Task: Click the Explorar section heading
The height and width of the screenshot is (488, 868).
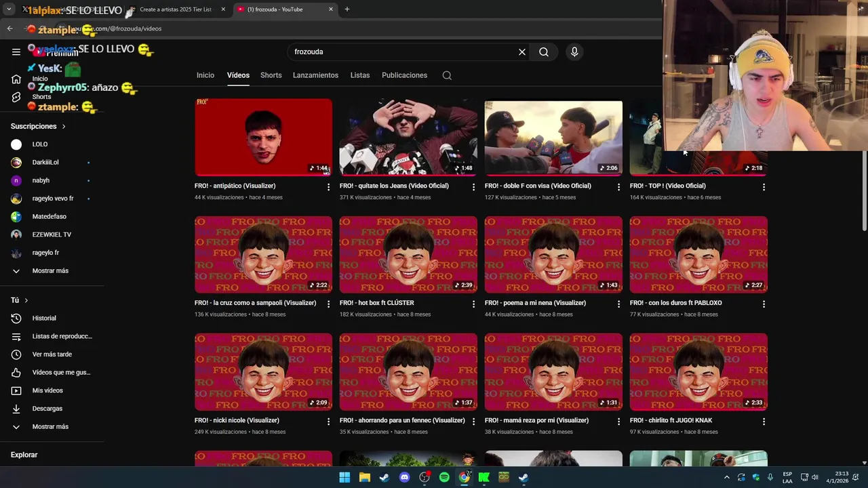Action: tap(24, 455)
